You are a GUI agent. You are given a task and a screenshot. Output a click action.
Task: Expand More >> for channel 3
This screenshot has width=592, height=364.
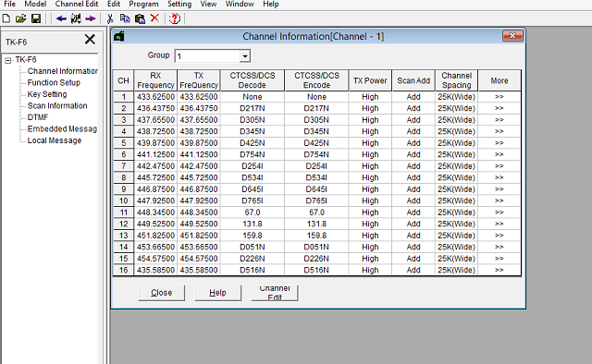[x=499, y=120]
